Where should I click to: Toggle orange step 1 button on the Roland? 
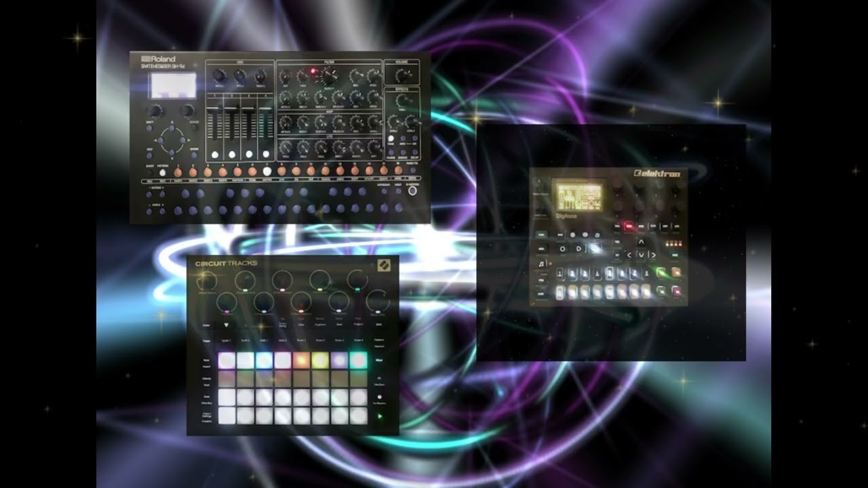pyautogui.click(x=178, y=172)
